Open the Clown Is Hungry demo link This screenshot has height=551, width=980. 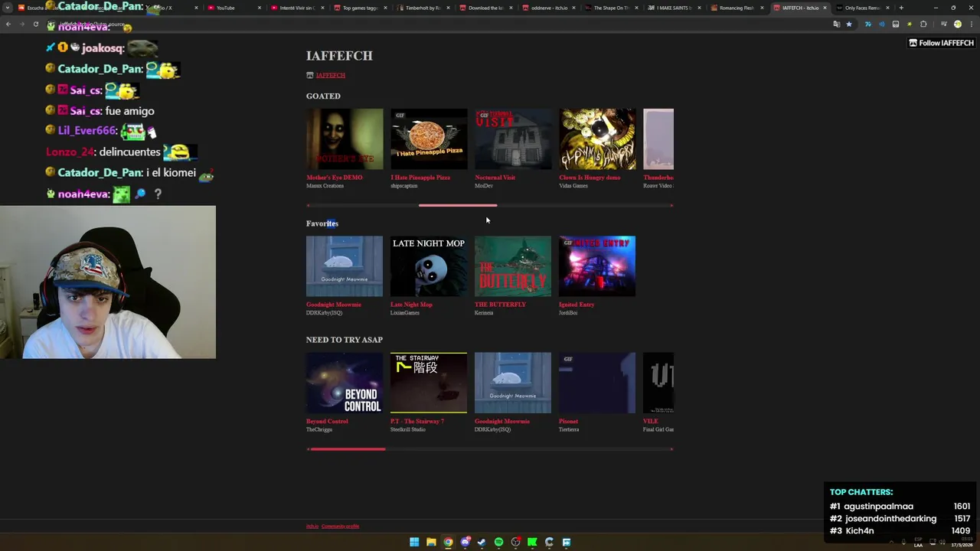(x=590, y=178)
